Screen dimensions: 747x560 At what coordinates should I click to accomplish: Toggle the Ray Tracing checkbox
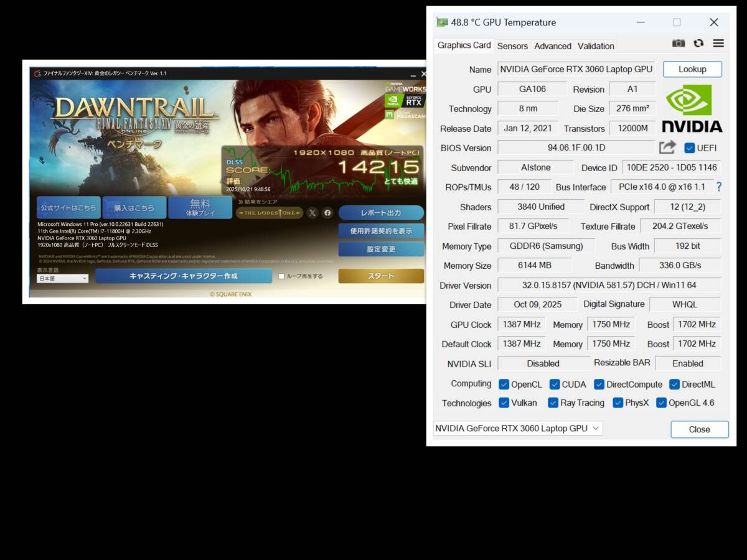(x=553, y=403)
